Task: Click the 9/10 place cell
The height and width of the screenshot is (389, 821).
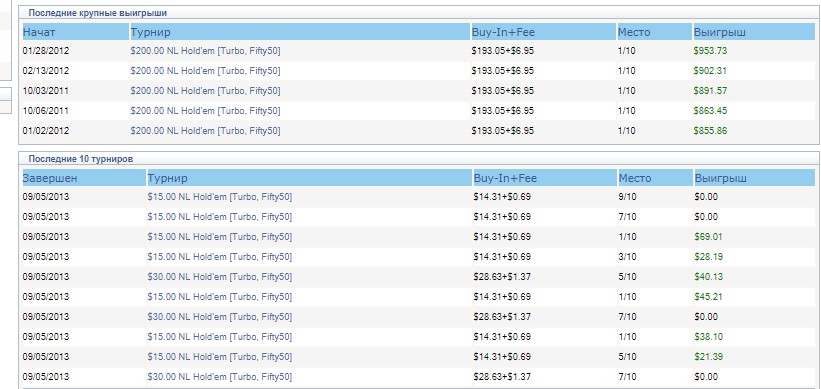Action: [627, 197]
